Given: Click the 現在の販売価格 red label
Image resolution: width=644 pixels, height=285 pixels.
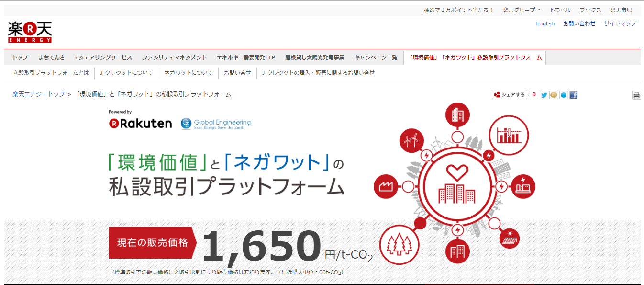Looking at the screenshot, I should point(153,242).
